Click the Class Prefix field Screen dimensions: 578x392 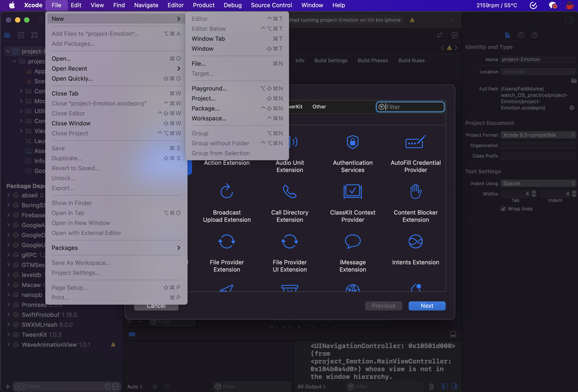pyautogui.click(x=538, y=156)
